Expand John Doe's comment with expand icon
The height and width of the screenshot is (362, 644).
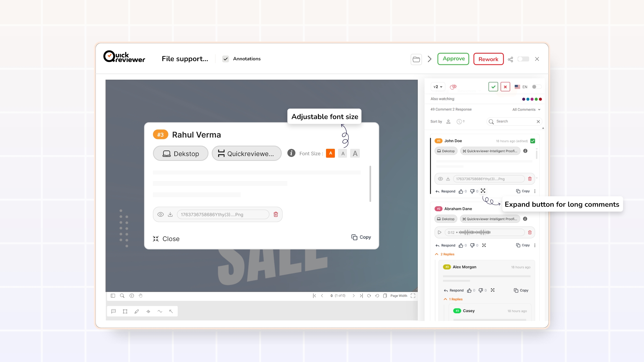[483, 191]
